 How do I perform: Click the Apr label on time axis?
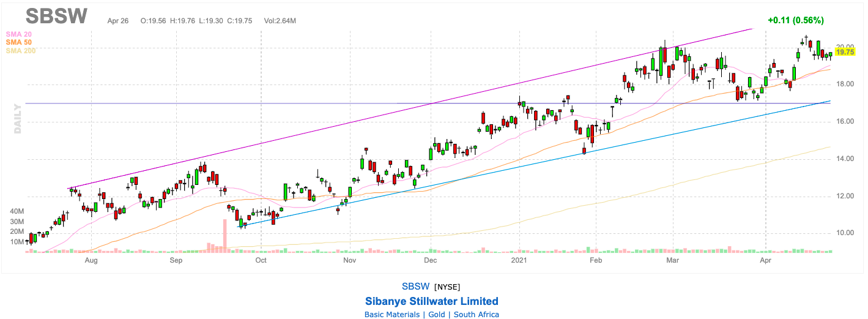coord(765,260)
